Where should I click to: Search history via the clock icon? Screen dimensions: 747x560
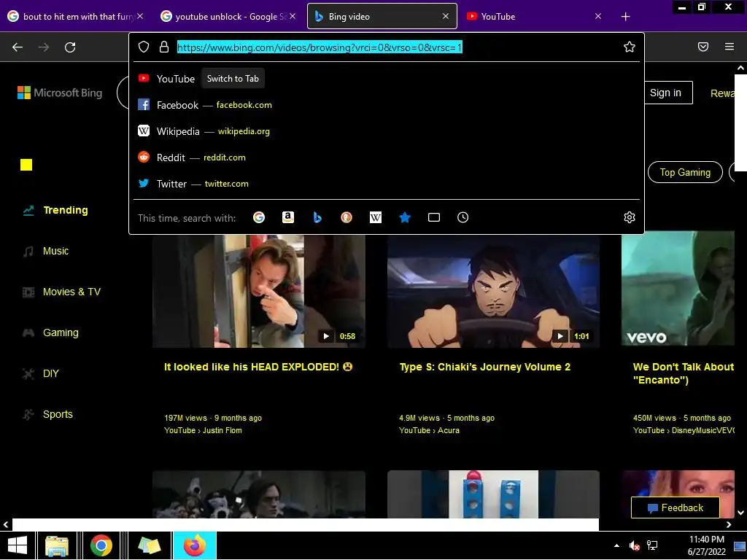[463, 217]
